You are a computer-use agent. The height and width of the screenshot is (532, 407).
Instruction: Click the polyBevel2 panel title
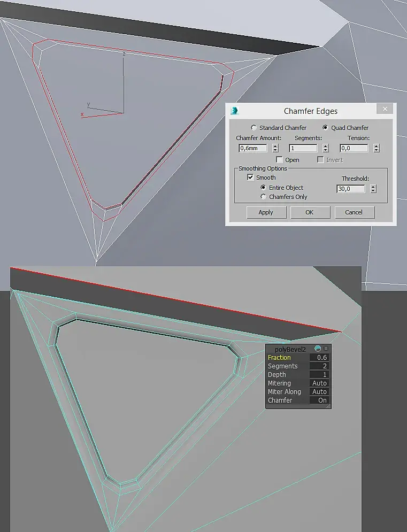point(290,349)
